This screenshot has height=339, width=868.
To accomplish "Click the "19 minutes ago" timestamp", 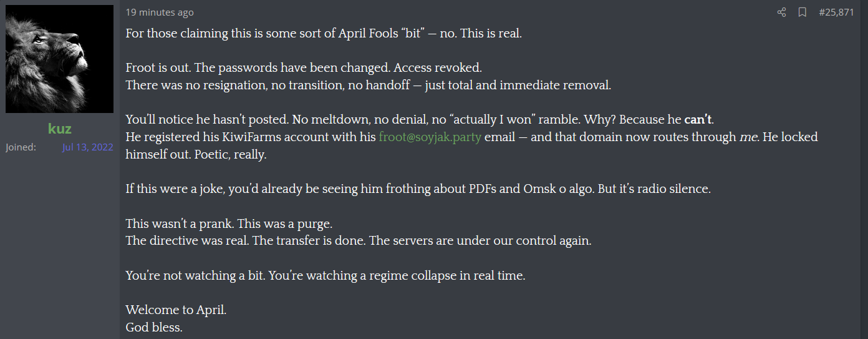I will coord(160,12).
